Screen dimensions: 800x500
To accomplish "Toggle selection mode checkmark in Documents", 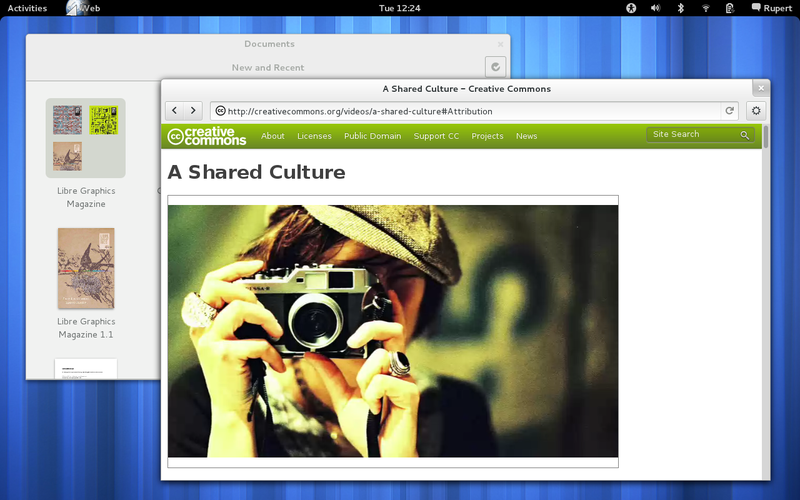I will (495, 67).
